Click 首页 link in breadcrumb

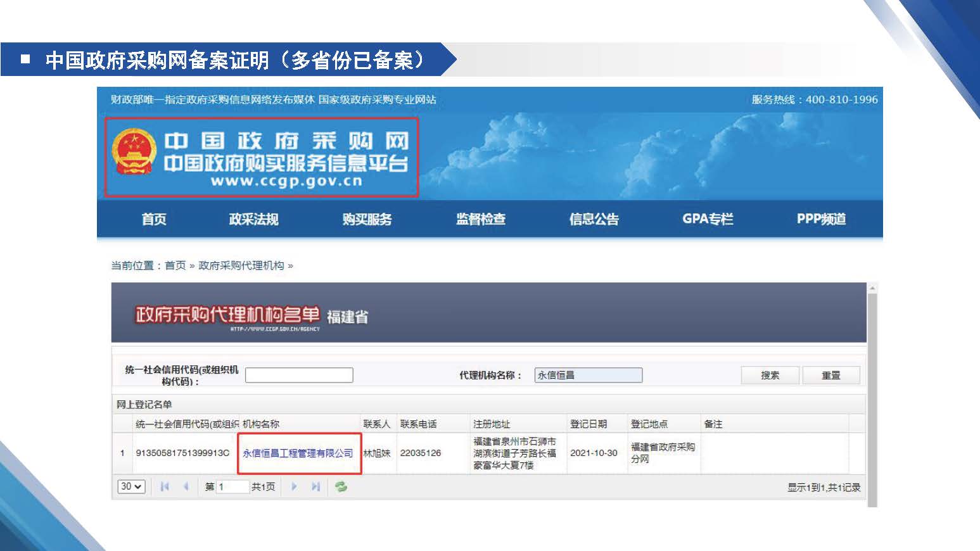[175, 265]
